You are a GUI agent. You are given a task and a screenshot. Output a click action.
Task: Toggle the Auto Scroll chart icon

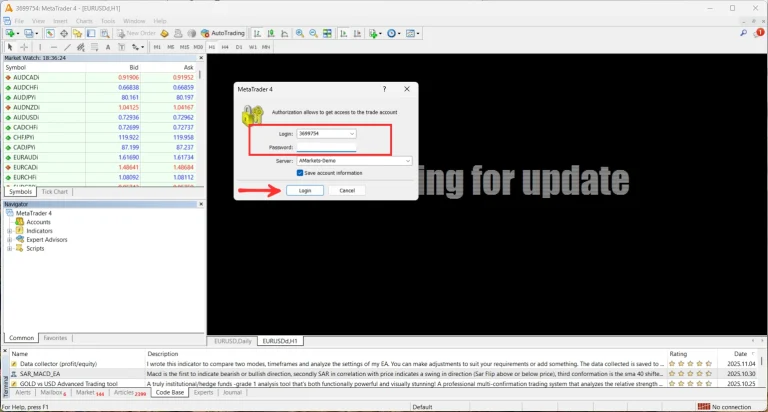click(x=344, y=33)
